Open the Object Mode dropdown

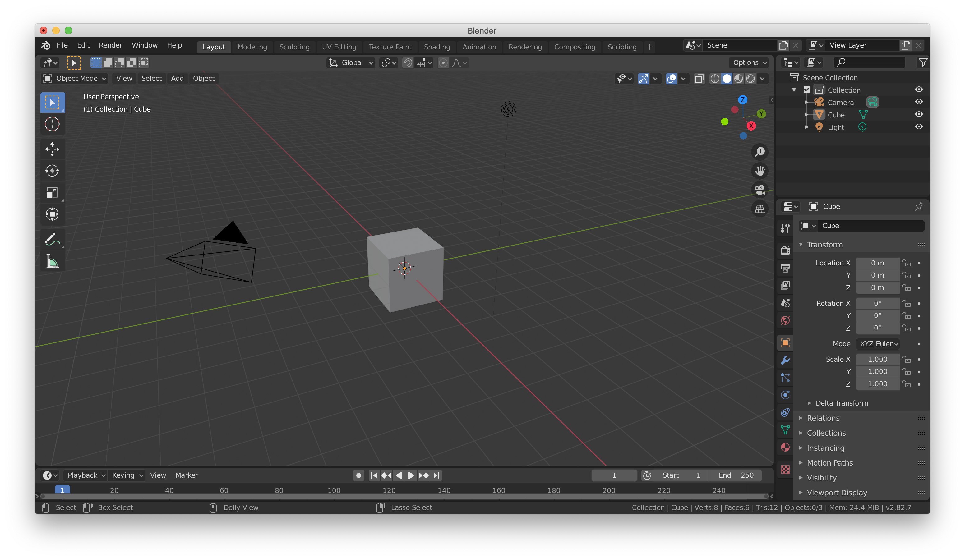pyautogui.click(x=75, y=79)
